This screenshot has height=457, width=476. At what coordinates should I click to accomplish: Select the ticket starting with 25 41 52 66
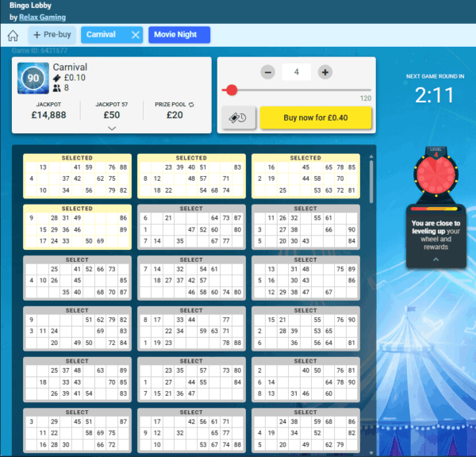[78, 278]
